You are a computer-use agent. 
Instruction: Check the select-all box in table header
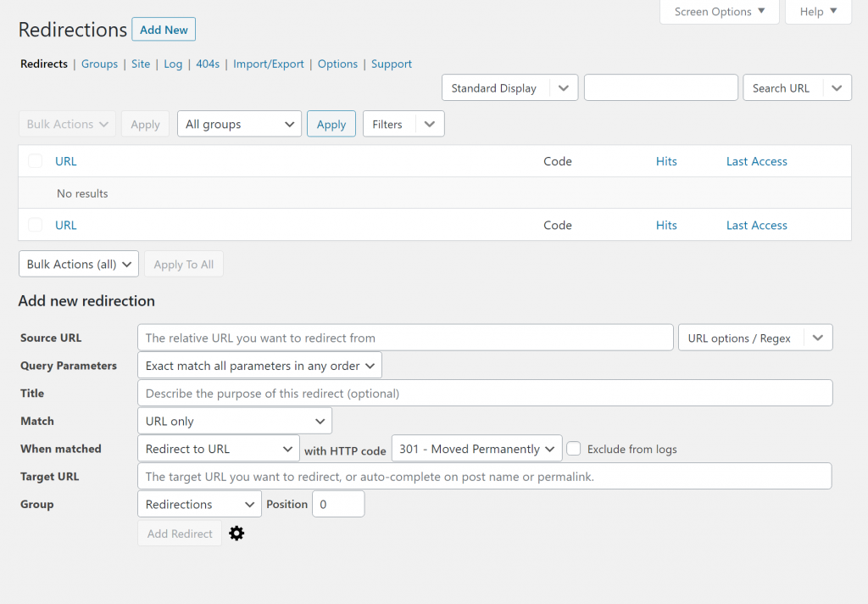pos(35,161)
